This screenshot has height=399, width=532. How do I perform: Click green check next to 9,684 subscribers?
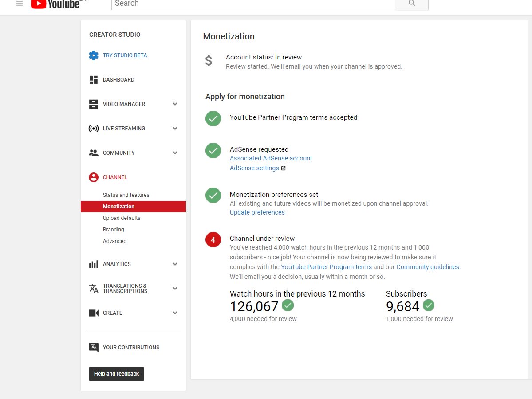click(x=429, y=305)
